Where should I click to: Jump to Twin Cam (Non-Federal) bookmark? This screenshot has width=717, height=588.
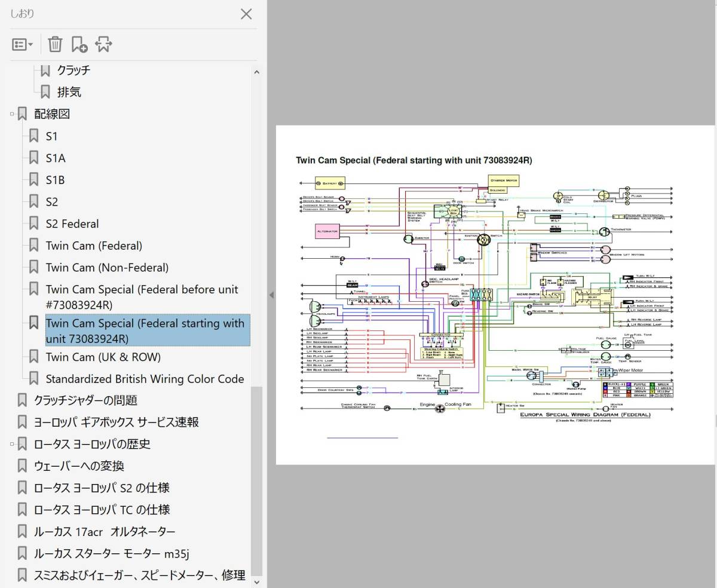(107, 268)
